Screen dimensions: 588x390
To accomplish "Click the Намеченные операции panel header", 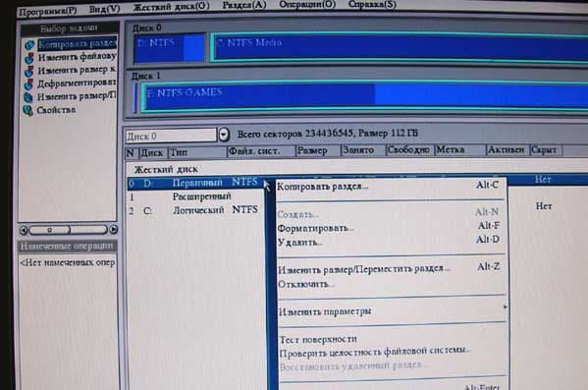I will tap(68, 246).
